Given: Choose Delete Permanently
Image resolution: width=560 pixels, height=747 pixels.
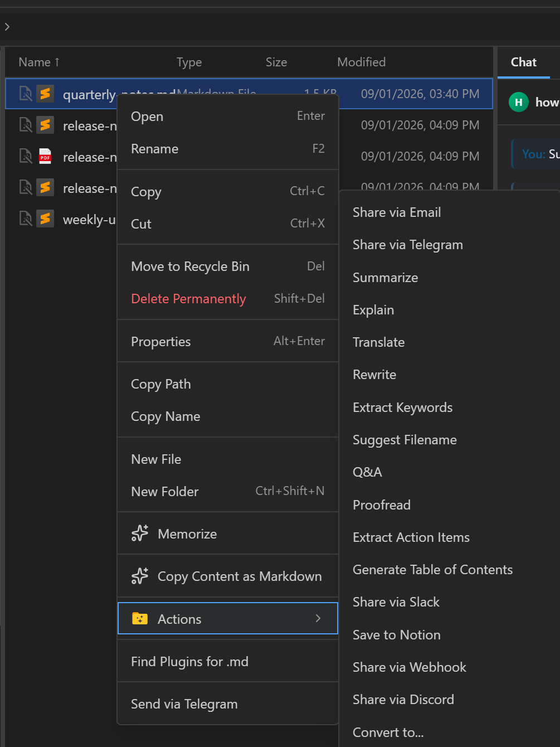Looking at the screenshot, I should [x=228, y=298].
